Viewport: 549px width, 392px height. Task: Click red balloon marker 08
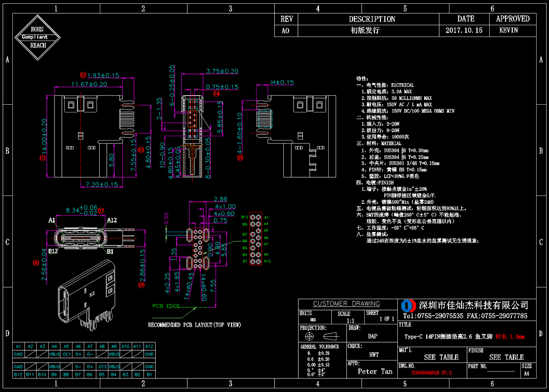141,285
